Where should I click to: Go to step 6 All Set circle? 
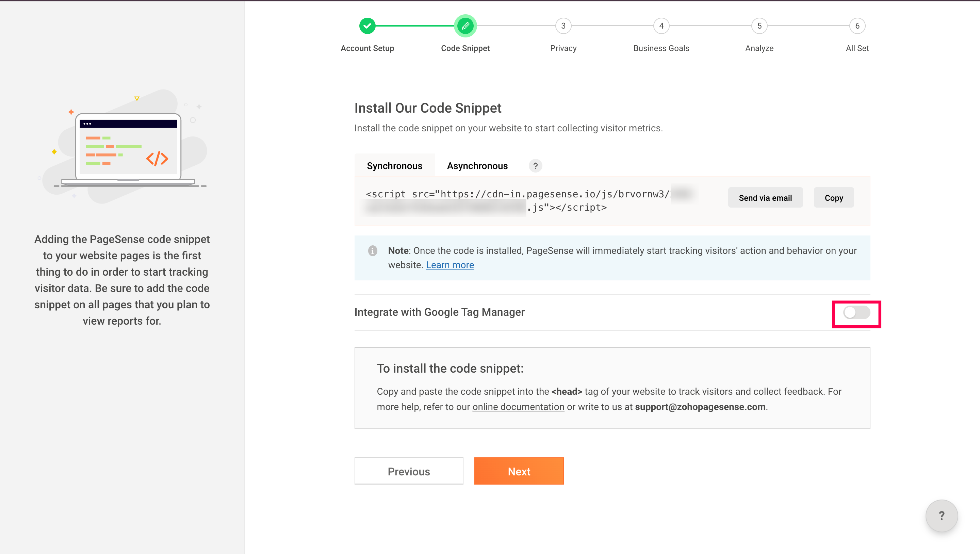(x=857, y=26)
